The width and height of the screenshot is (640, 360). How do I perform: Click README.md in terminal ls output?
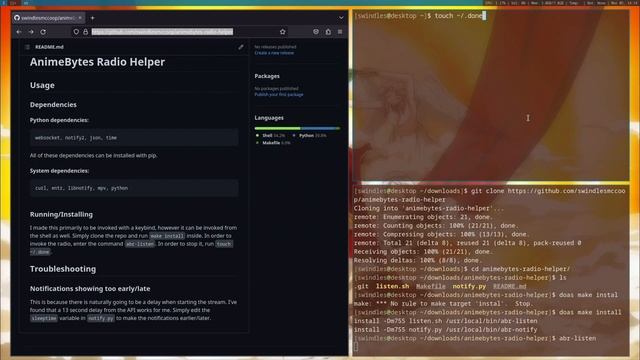(510, 287)
